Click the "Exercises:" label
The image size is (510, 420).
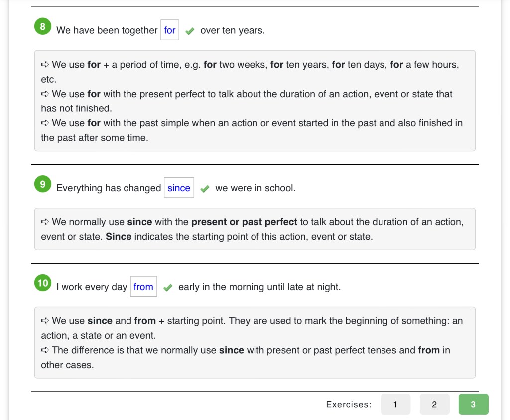349,405
